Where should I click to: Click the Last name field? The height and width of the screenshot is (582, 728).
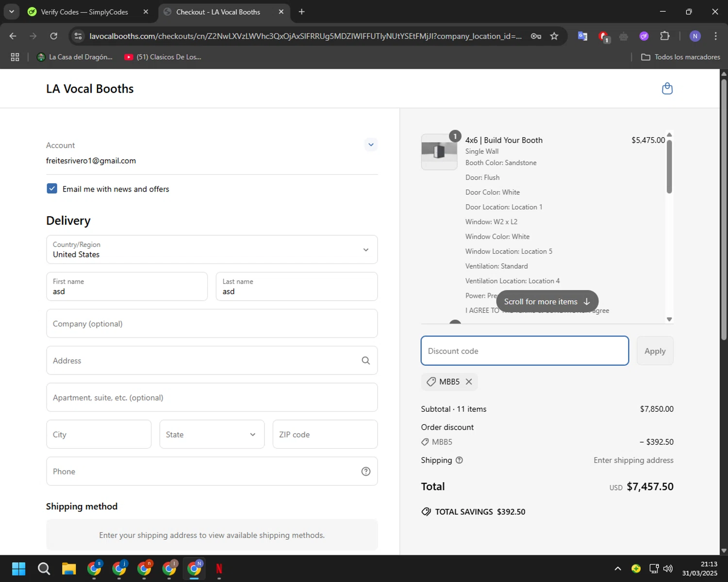[x=297, y=287]
